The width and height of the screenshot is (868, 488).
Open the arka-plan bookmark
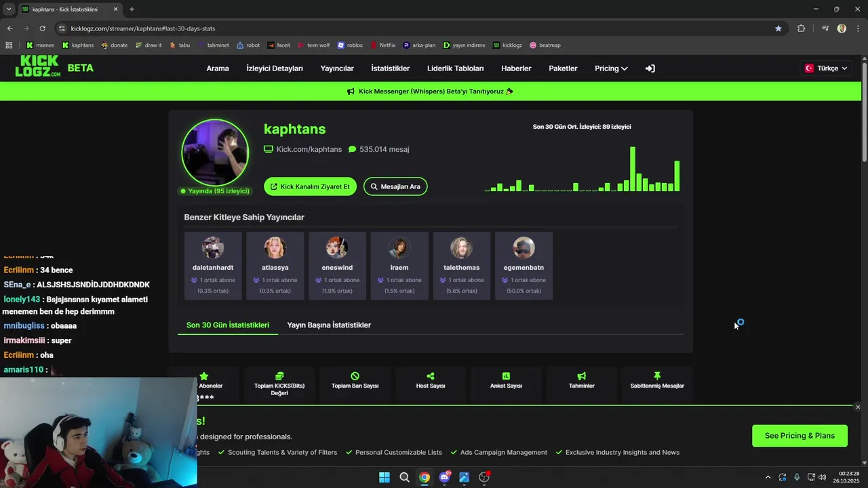pyautogui.click(x=419, y=45)
